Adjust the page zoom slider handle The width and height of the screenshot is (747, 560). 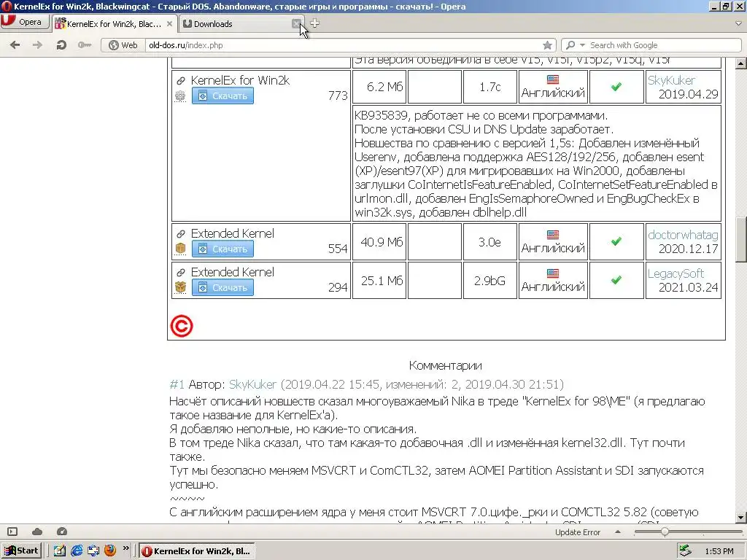664,532
